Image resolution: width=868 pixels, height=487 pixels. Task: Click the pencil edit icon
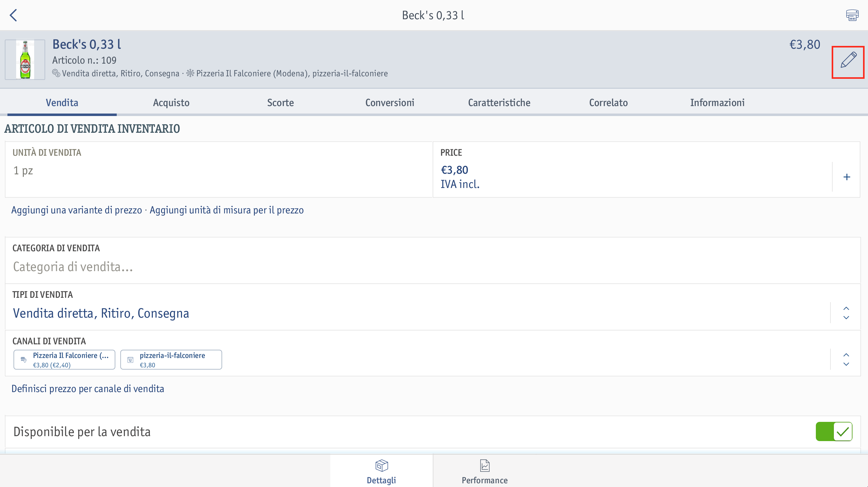click(848, 60)
